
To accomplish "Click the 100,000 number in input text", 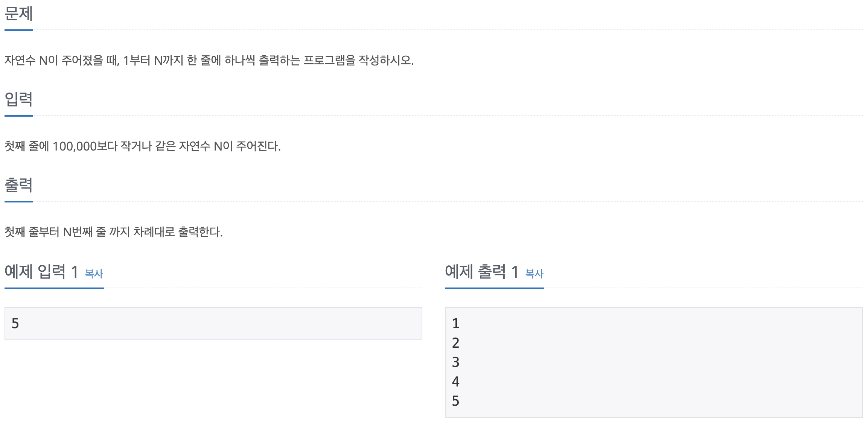I will click(x=75, y=146).
